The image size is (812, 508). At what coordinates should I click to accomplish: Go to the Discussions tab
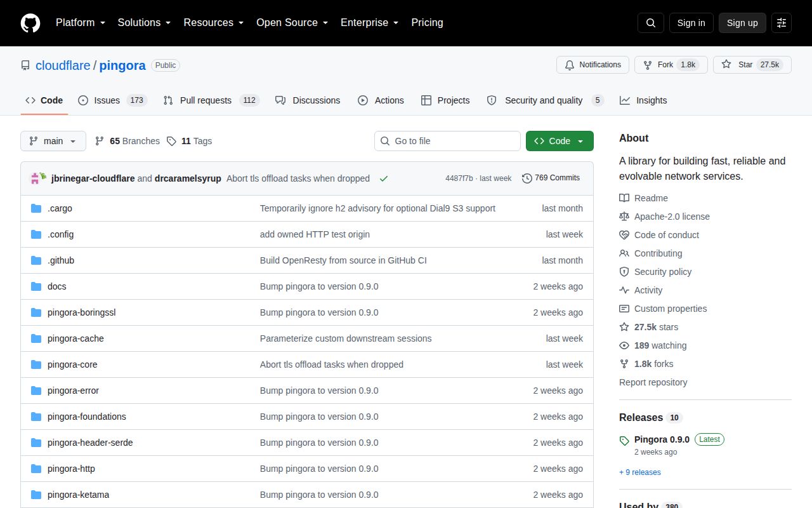pos(308,100)
